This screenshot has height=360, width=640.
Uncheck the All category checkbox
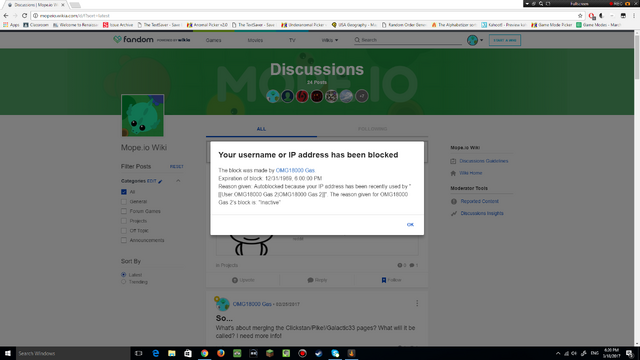[x=124, y=192]
